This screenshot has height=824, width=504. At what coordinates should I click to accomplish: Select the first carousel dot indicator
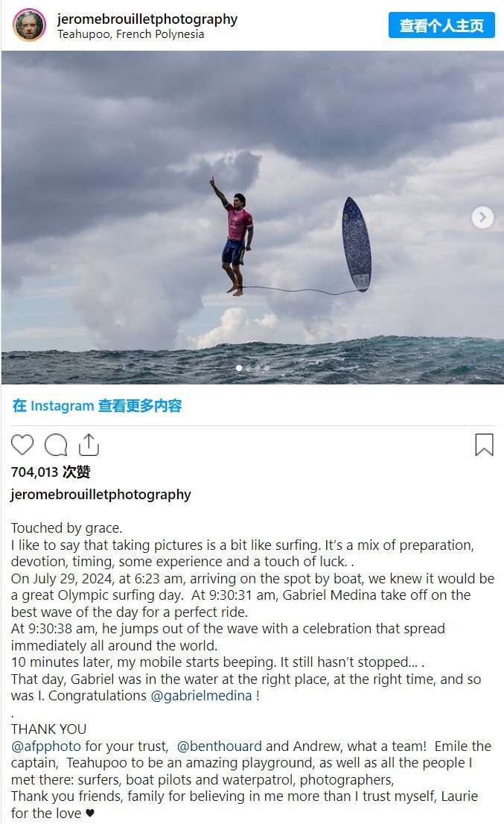(x=240, y=368)
